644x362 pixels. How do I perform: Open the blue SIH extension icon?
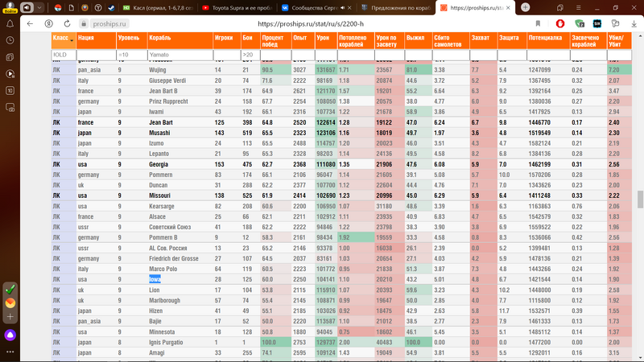[x=597, y=24]
